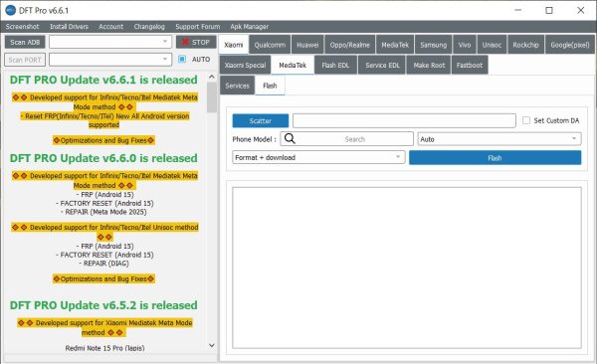Image resolution: width=597 pixels, height=364 pixels.
Task: Switch to the Services tab
Action: (237, 86)
